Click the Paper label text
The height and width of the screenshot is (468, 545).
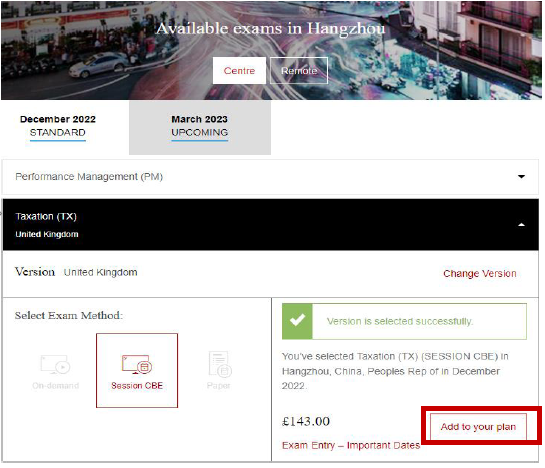click(219, 386)
